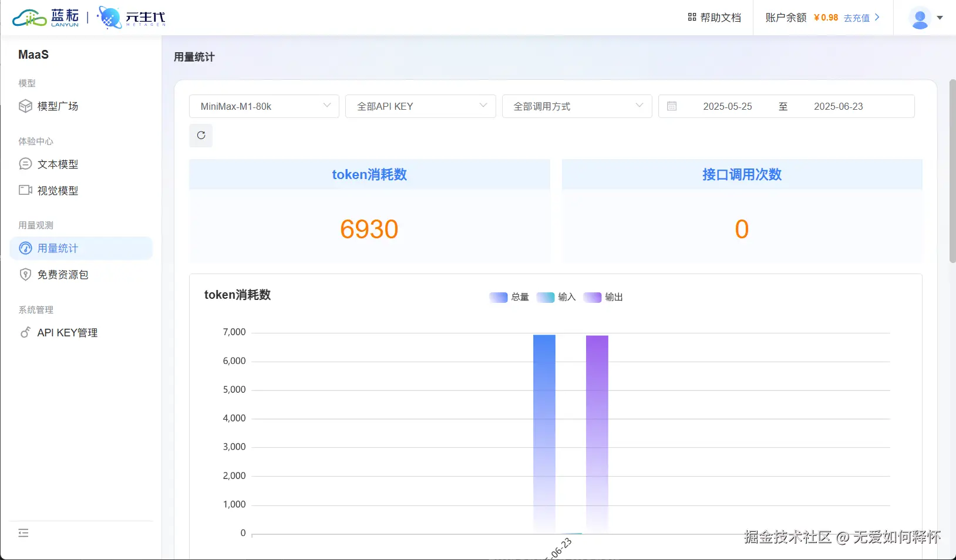956x560 pixels.
Task: Click the API KEY管理 key icon
Action: [25, 332]
